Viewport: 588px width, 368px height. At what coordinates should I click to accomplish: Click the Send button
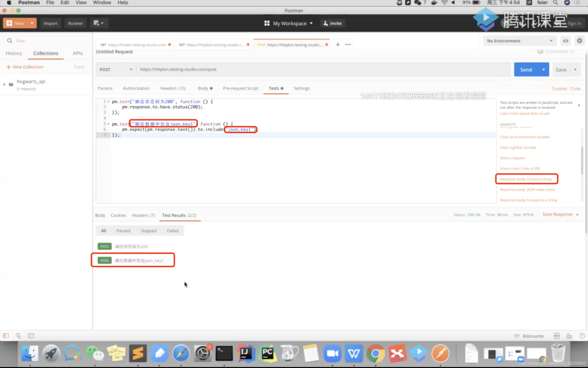click(x=526, y=70)
